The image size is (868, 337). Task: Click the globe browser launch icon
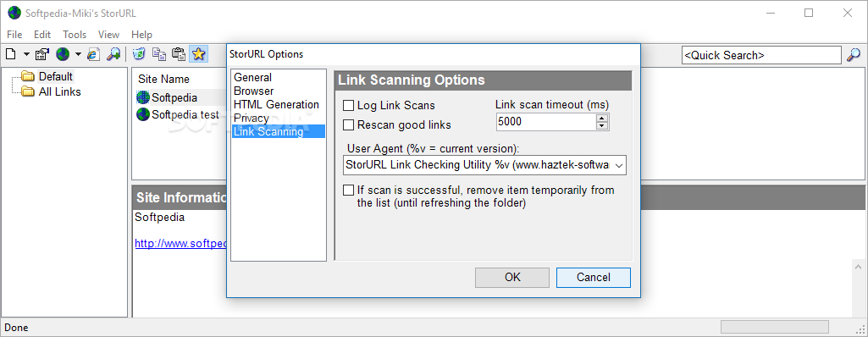click(63, 53)
